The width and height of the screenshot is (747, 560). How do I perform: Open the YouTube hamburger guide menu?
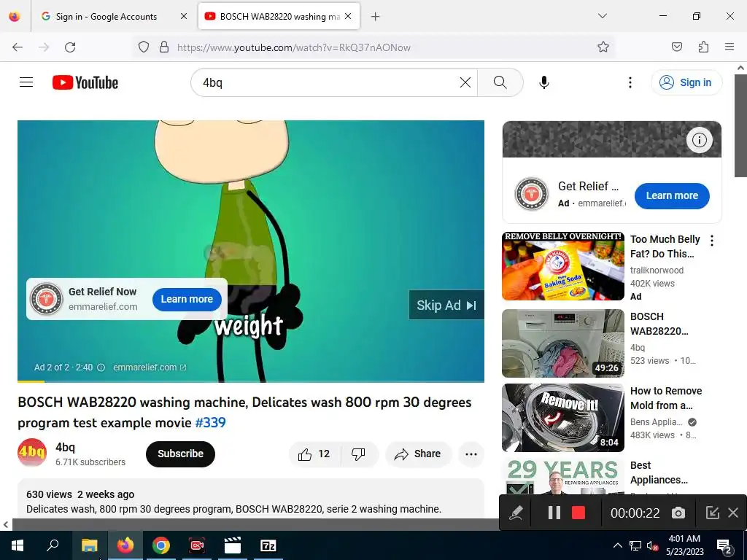(26, 82)
